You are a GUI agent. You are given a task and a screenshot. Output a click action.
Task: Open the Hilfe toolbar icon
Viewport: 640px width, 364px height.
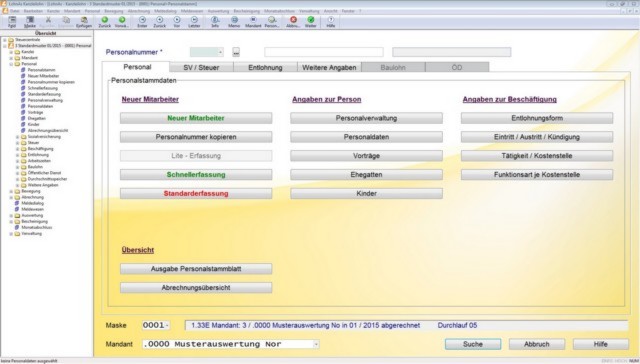331,21
